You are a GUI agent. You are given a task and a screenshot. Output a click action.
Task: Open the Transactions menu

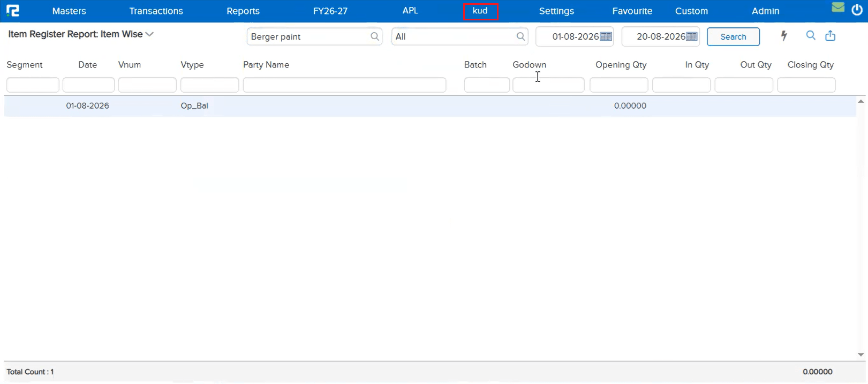tap(156, 11)
